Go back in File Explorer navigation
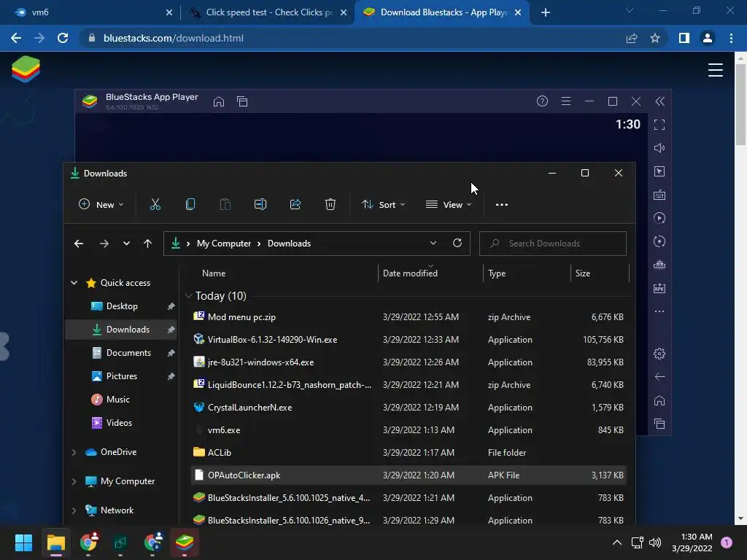Viewport: 747px width, 560px height. (x=79, y=244)
